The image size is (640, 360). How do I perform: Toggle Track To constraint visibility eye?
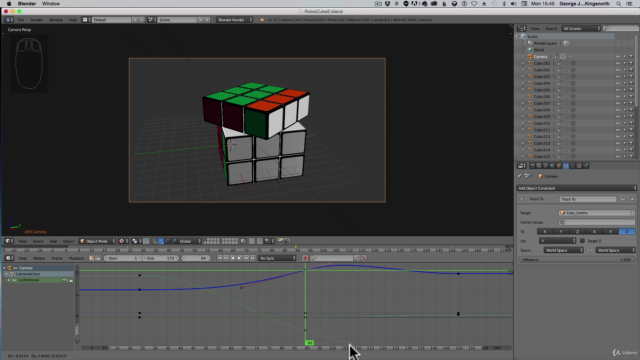point(623,199)
